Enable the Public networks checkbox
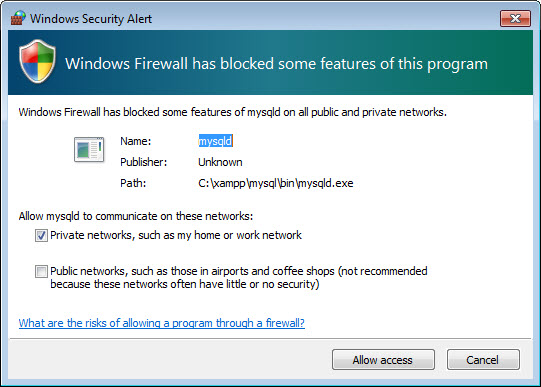The width and height of the screenshot is (541, 387). pyautogui.click(x=41, y=271)
